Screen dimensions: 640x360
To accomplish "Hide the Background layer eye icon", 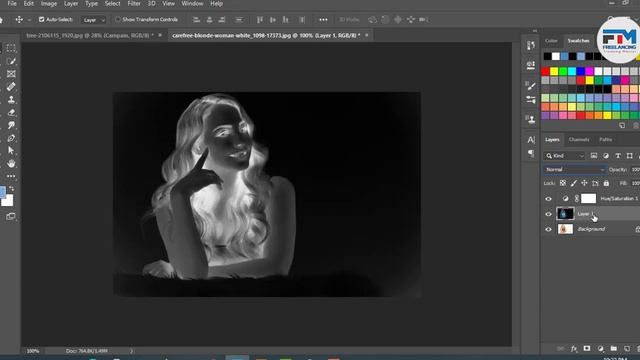I will (x=548, y=229).
